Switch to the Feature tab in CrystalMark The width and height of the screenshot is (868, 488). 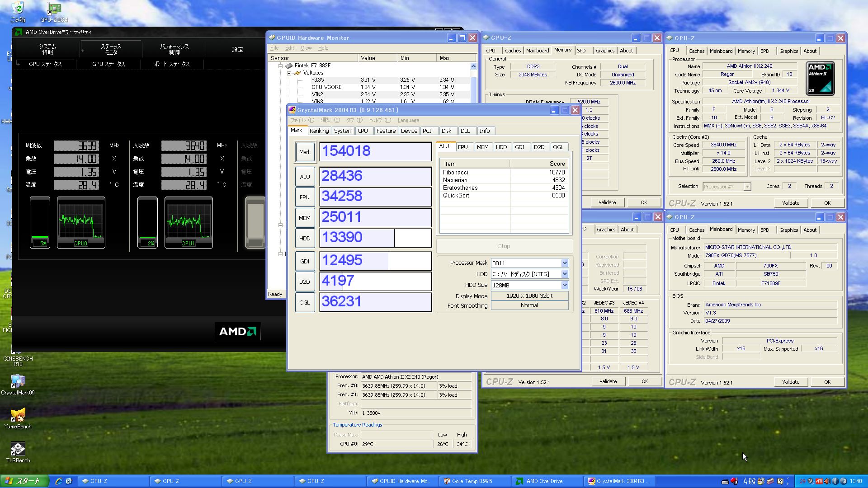(x=386, y=131)
